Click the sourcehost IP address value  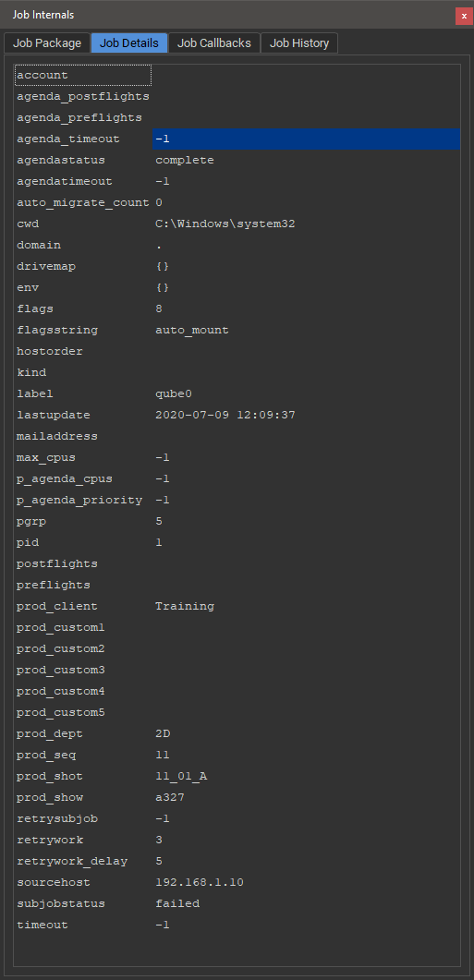tap(199, 882)
